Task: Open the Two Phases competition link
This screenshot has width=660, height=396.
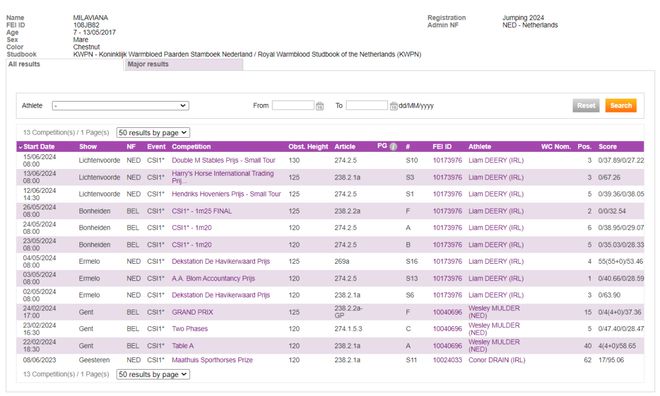Action: click(x=190, y=329)
